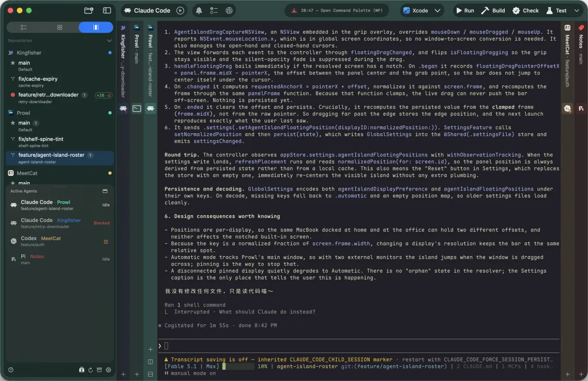The width and height of the screenshot is (588, 381).
Task: Add new tab plus in island-roster column
Action: click(x=150, y=349)
